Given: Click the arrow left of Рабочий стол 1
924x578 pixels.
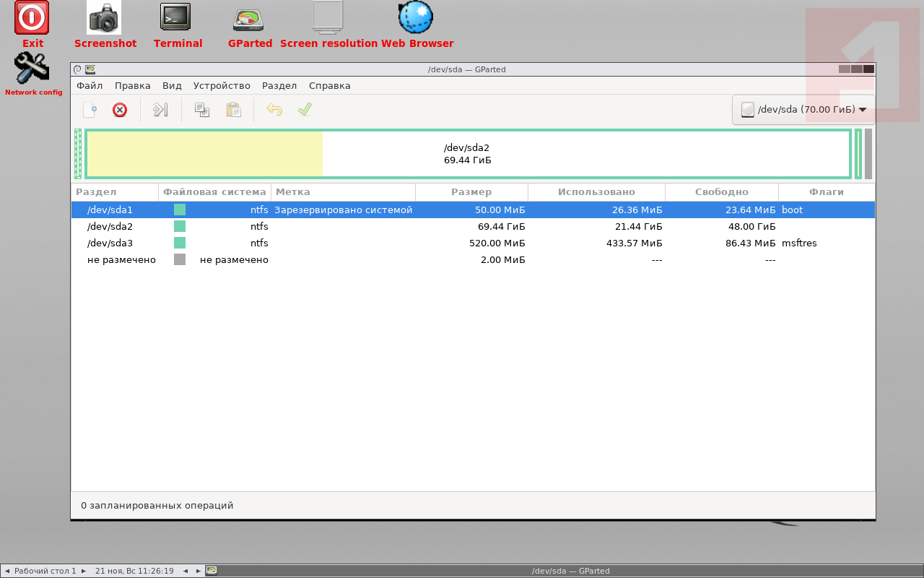Looking at the screenshot, I should (7, 571).
